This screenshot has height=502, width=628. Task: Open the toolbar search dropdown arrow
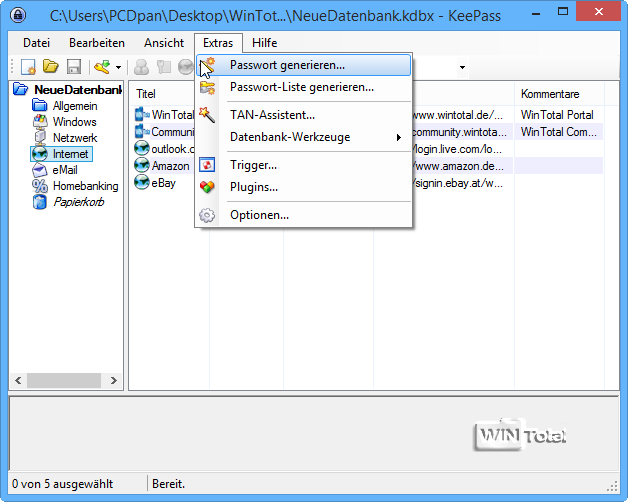pos(462,67)
